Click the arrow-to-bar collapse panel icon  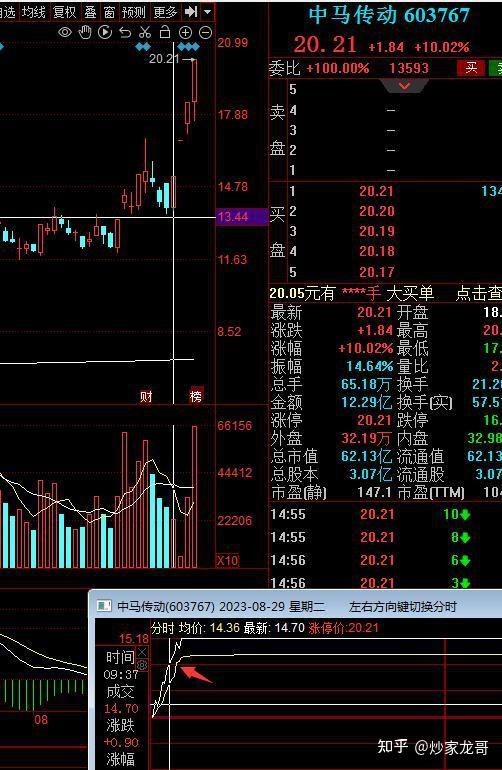pos(190,11)
